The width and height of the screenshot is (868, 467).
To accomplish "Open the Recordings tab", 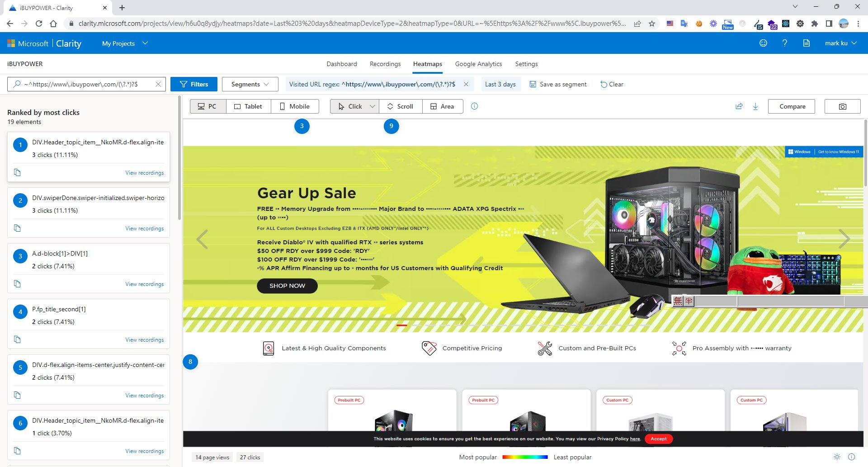I will pyautogui.click(x=385, y=64).
